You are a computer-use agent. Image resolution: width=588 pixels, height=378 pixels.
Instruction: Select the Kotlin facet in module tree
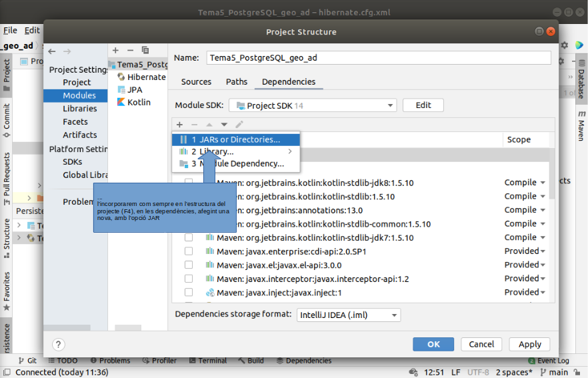coord(134,103)
